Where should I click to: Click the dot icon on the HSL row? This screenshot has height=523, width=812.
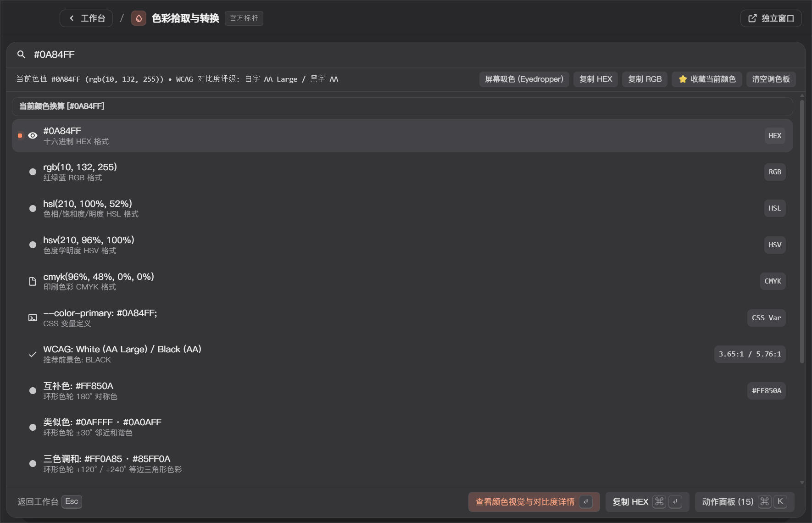[x=33, y=208]
